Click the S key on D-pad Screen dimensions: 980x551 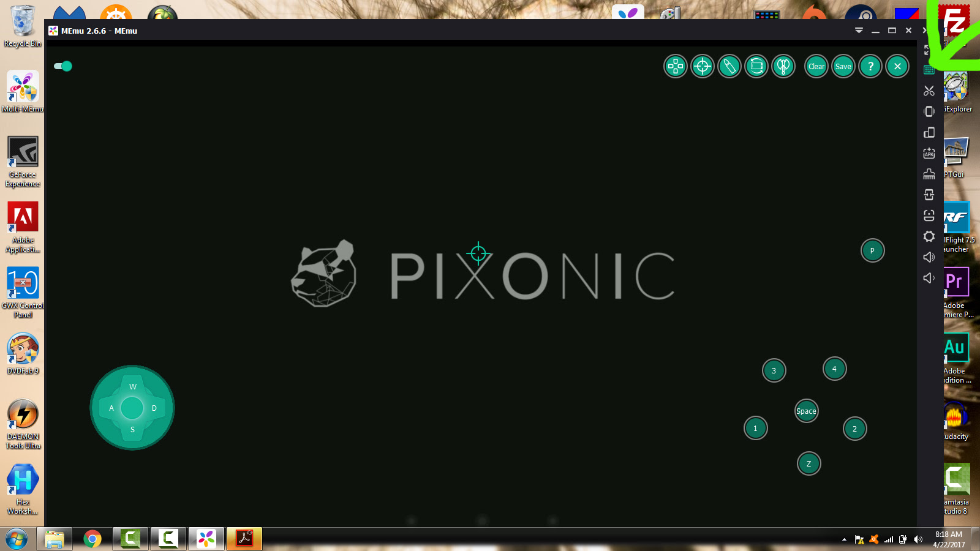[132, 429]
